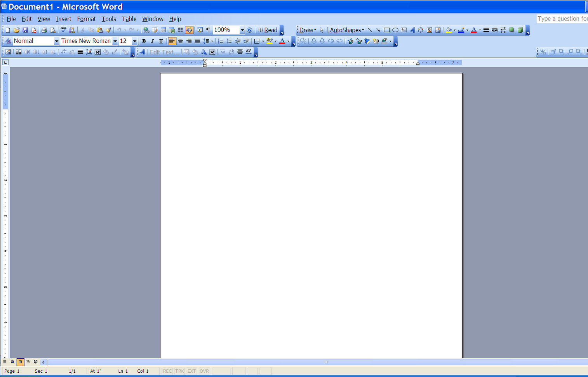Insert Clip Art from Drawing toolbar
The width and height of the screenshot is (588, 377).
(x=430, y=30)
